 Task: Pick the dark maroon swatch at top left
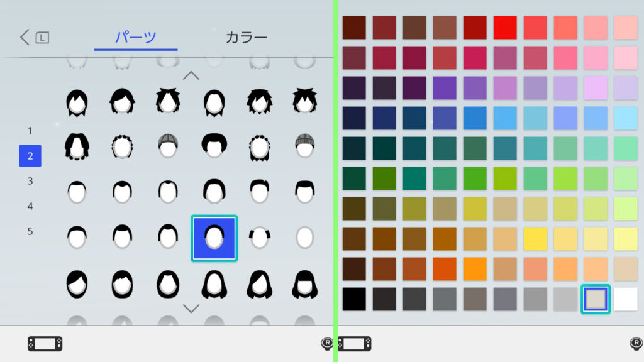354,28
